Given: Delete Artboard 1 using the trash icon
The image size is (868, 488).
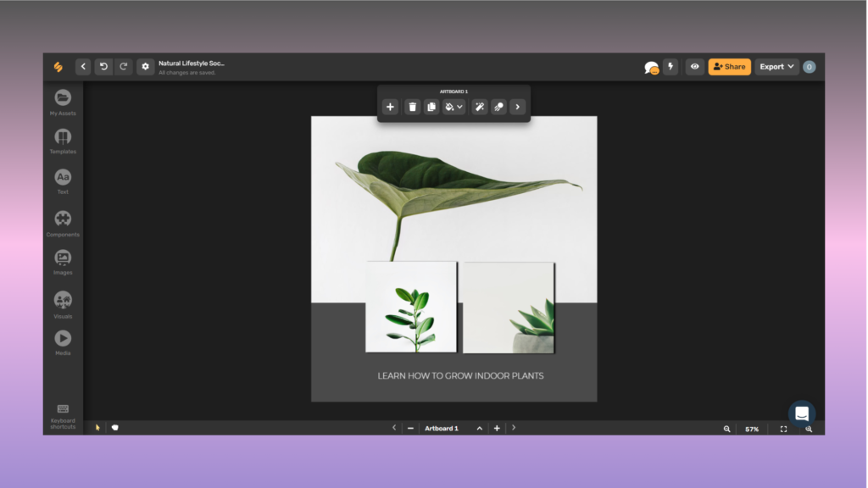Looking at the screenshot, I should [412, 107].
